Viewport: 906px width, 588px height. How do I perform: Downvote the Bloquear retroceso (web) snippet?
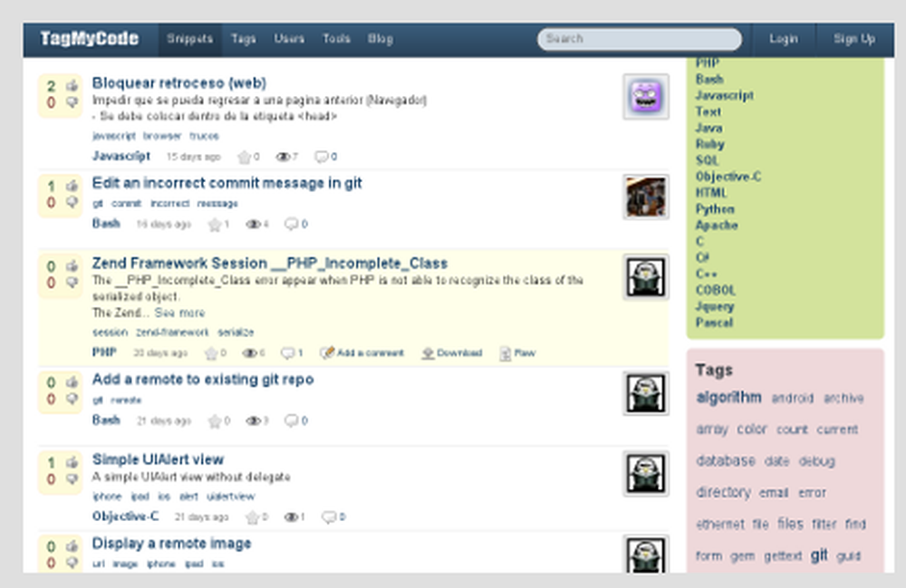[72, 102]
